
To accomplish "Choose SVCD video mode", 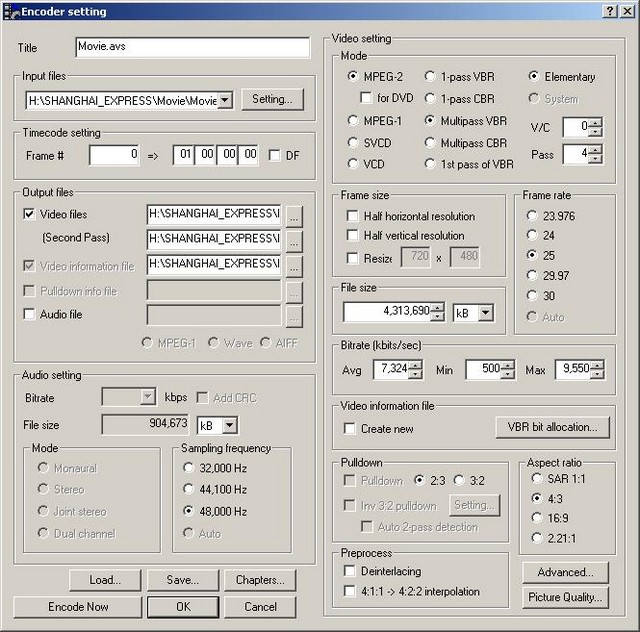I will (353, 142).
